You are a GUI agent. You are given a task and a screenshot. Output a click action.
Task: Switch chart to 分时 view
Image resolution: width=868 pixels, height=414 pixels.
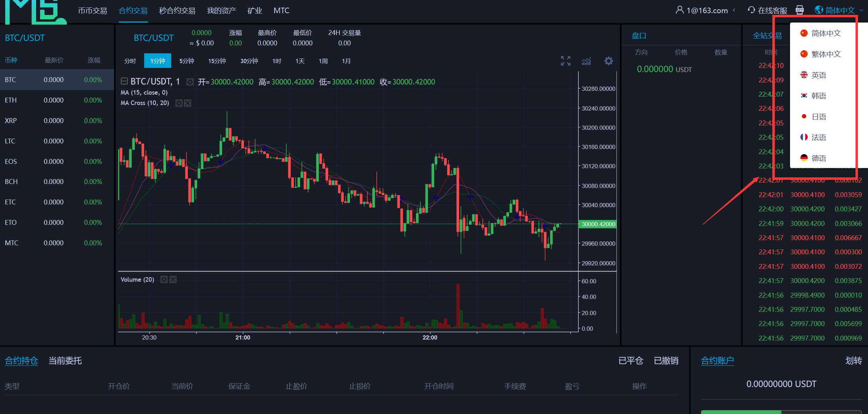pyautogui.click(x=130, y=61)
